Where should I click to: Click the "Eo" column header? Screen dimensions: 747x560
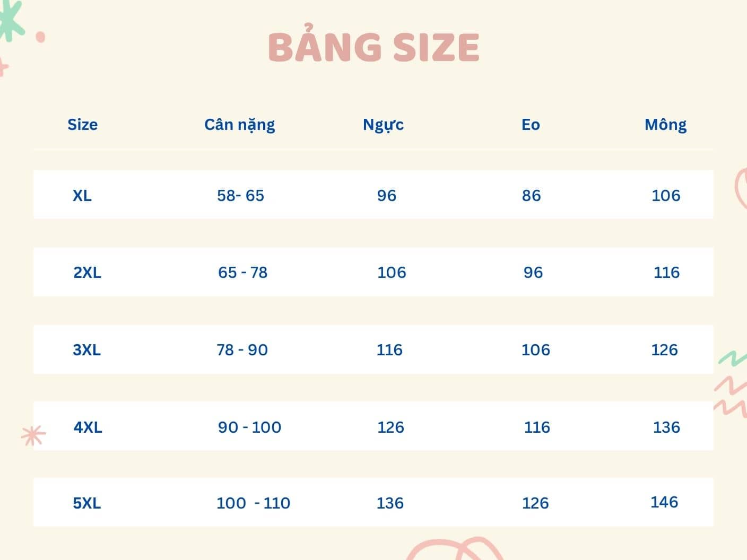point(531,125)
